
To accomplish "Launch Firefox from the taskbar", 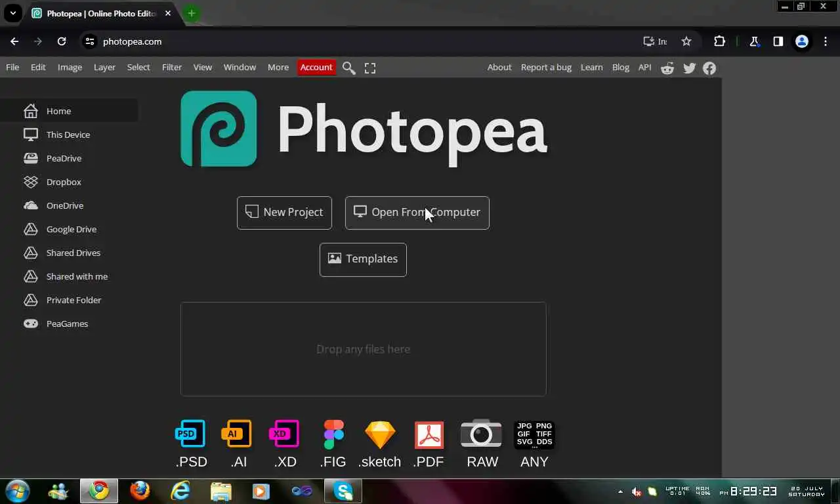I will coord(140,491).
